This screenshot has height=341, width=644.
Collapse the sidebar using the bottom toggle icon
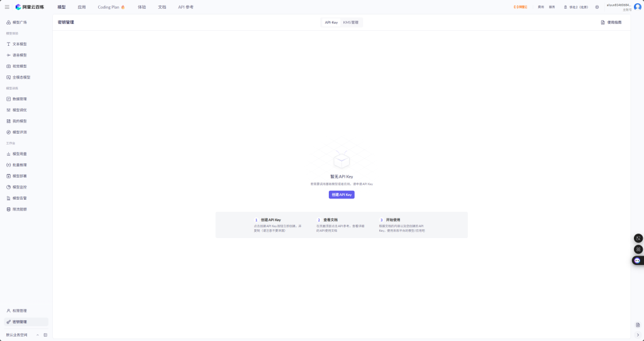click(45, 335)
